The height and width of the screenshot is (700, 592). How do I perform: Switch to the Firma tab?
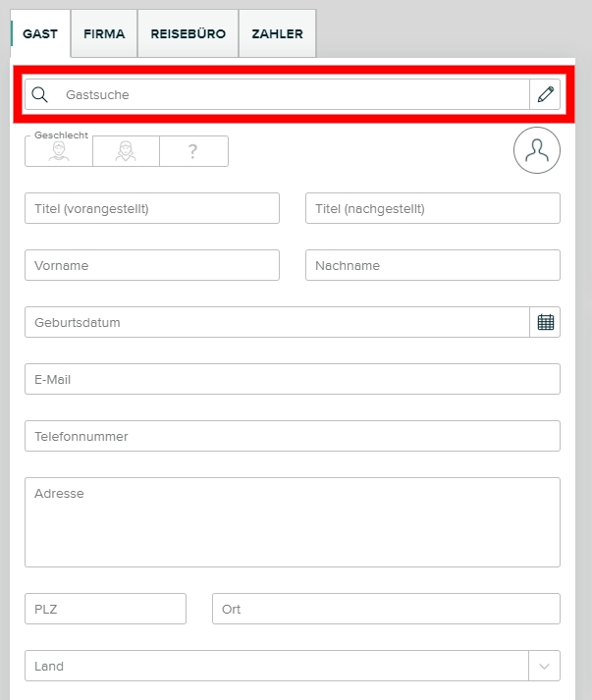(x=104, y=34)
